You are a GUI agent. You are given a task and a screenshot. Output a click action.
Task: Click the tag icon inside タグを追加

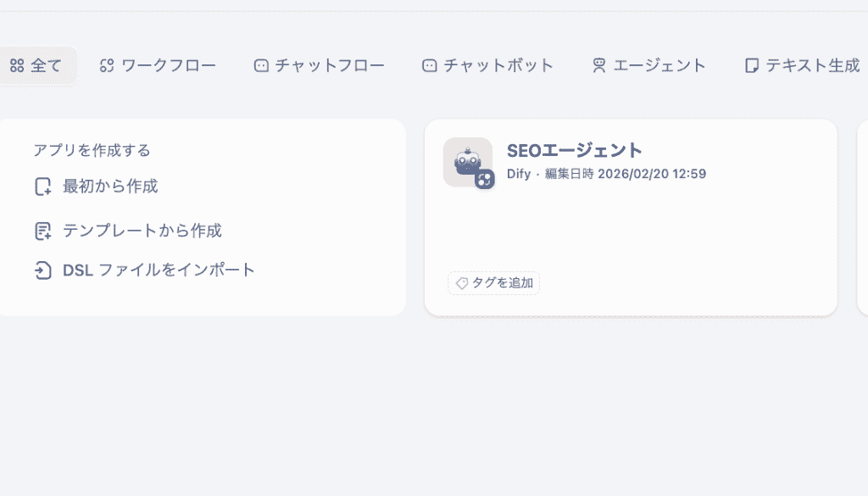click(462, 283)
